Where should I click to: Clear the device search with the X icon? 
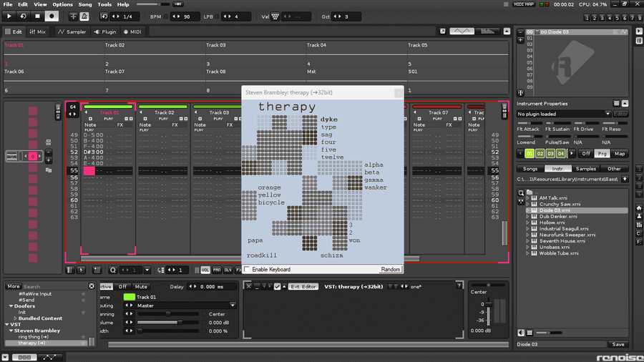click(92, 286)
